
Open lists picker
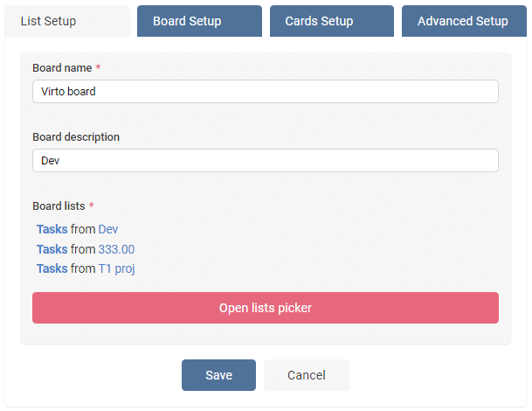tap(266, 308)
